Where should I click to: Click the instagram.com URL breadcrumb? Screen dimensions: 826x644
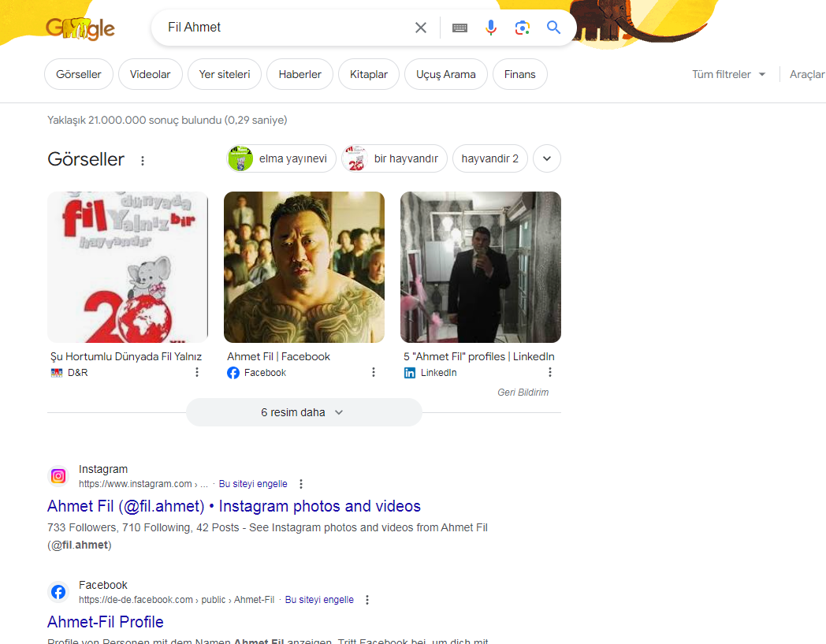[143, 484]
